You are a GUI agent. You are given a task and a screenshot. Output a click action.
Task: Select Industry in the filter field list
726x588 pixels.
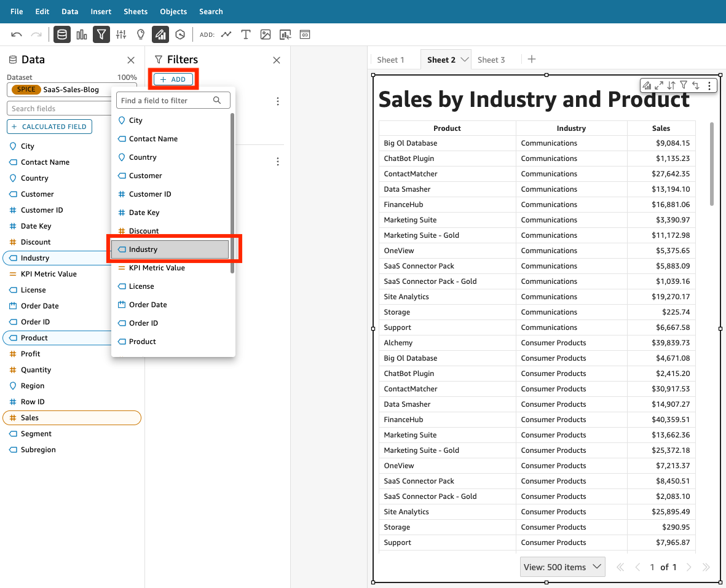point(170,249)
